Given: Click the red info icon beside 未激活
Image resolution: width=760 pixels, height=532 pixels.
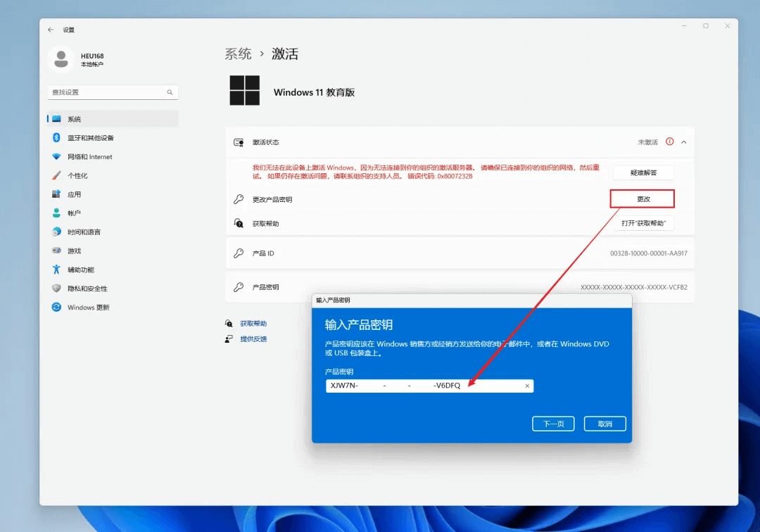Looking at the screenshot, I should [x=669, y=141].
